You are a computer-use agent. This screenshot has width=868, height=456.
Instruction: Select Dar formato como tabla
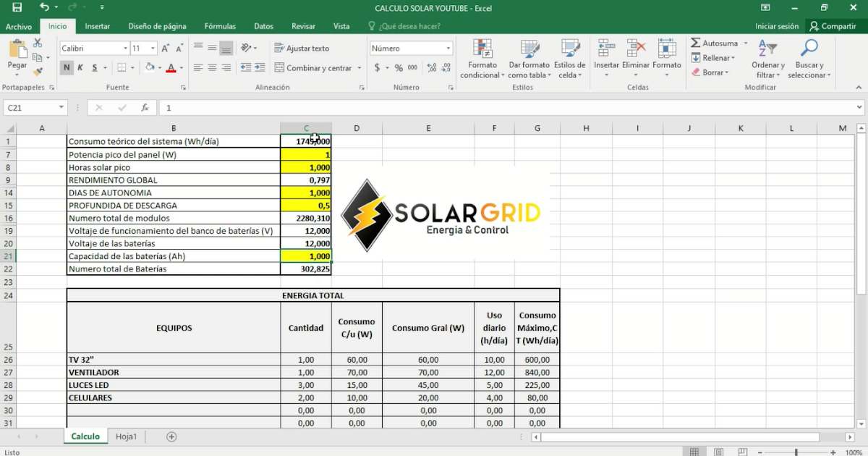(x=529, y=58)
